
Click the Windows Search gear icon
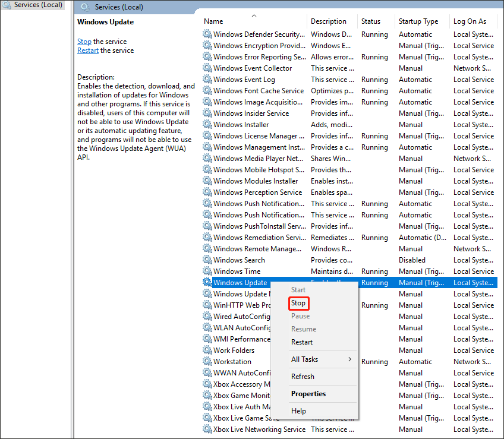tap(207, 260)
